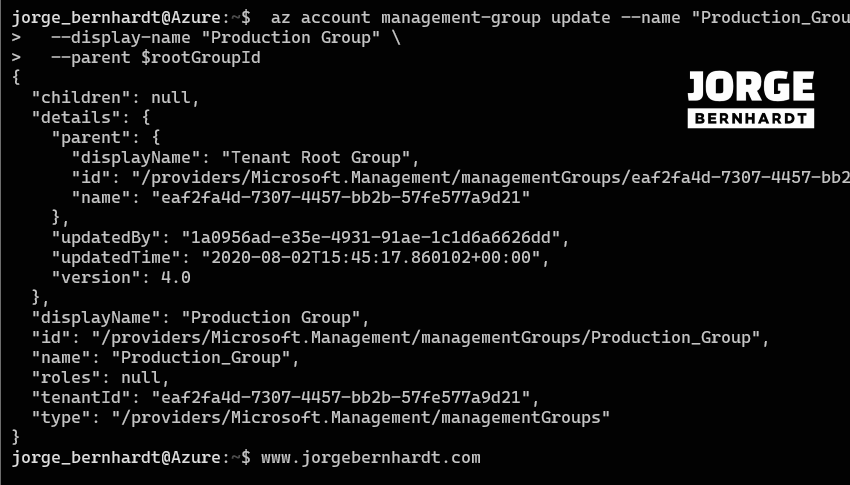Click the updatedTime timestamp value
850x485 pixels.
(x=375, y=258)
